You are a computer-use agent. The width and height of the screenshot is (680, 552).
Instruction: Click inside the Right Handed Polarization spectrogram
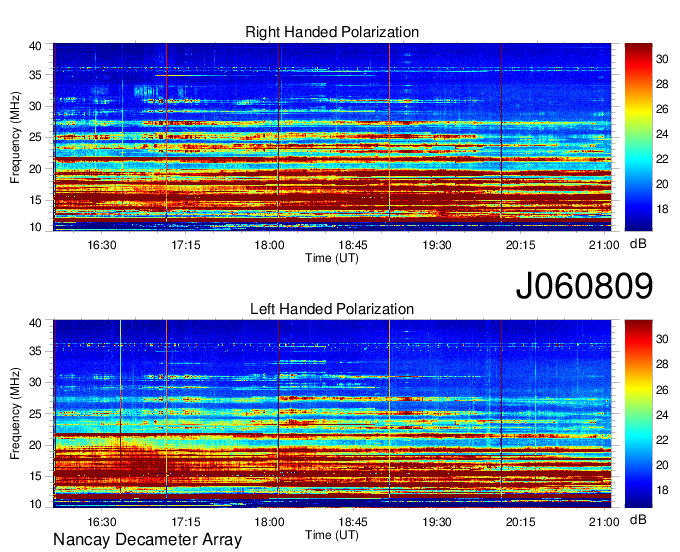click(x=332, y=137)
